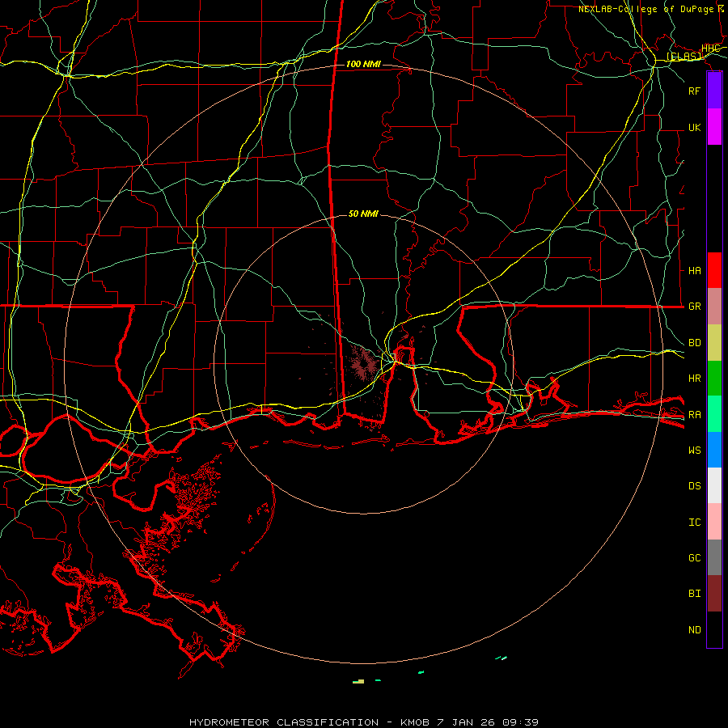Click the "HR" legend label
This screenshot has height=728, width=728.
click(x=694, y=379)
